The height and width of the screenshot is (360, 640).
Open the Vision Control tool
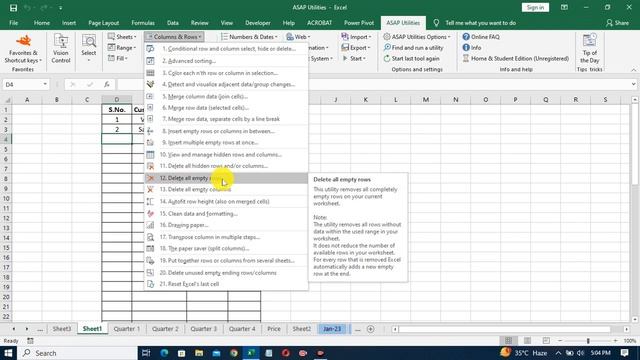pyautogui.click(x=61, y=49)
